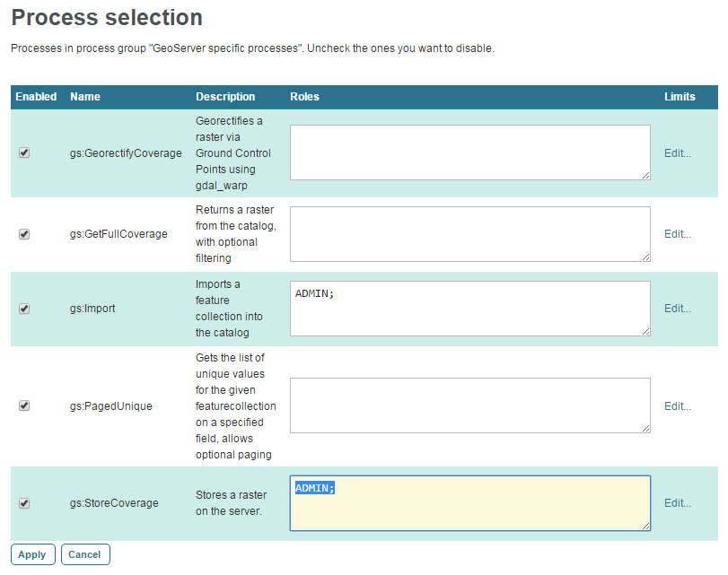The image size is (728, 575).
Task: Click the Name column header
Action: tap(84, 97)
